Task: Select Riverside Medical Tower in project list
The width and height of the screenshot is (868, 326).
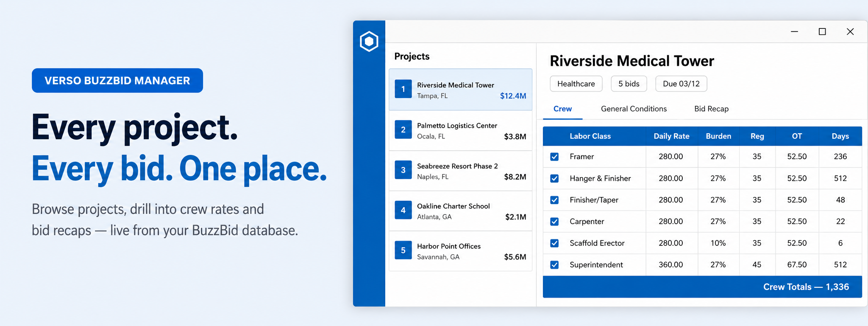Action: pyautogui.click(x=460, y=90)
